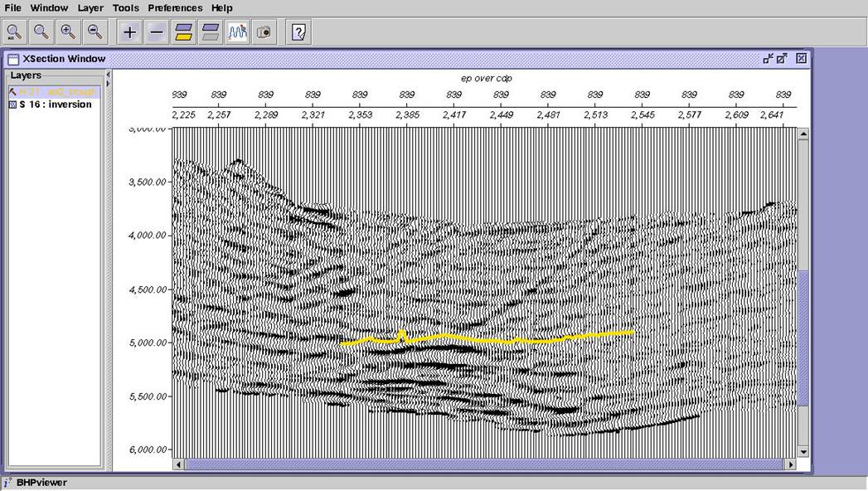Click the seismic icon beside inversion layer
The image size is (868, 491).
tap(12, 104)
